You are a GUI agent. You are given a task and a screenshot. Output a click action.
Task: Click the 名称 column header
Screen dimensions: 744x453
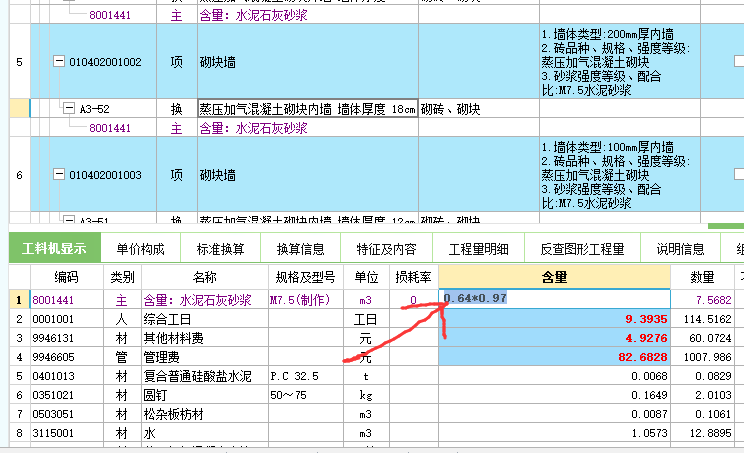205,277
